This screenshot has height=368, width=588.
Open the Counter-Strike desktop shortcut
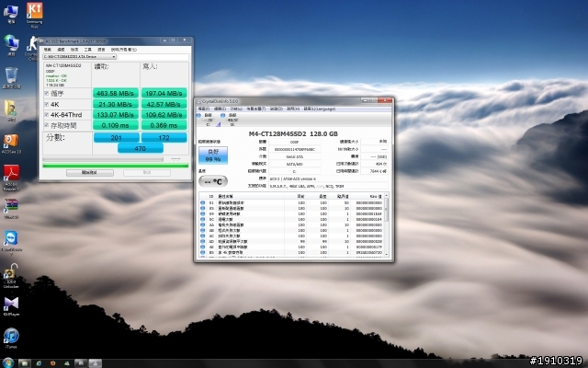click(31, 48)
